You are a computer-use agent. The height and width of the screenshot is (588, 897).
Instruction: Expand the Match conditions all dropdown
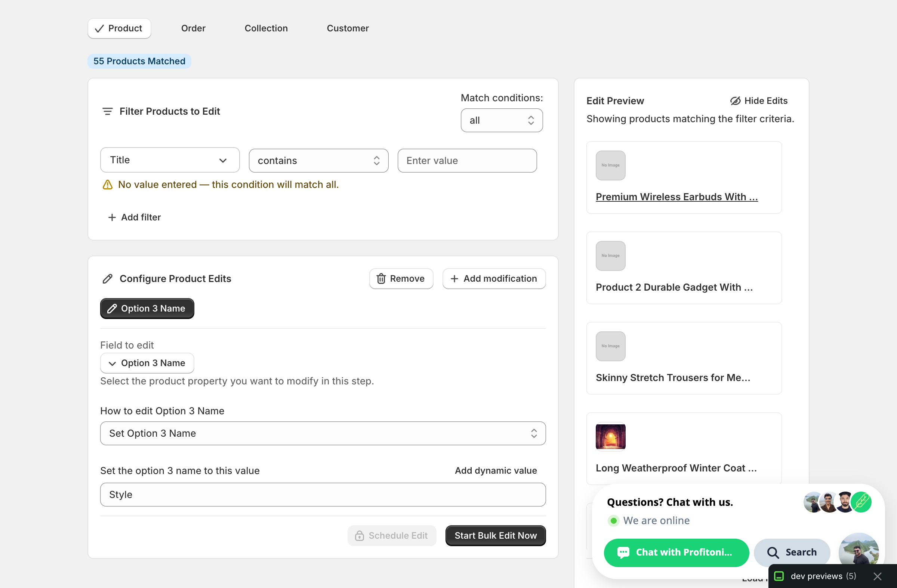(x=502, y=121)
